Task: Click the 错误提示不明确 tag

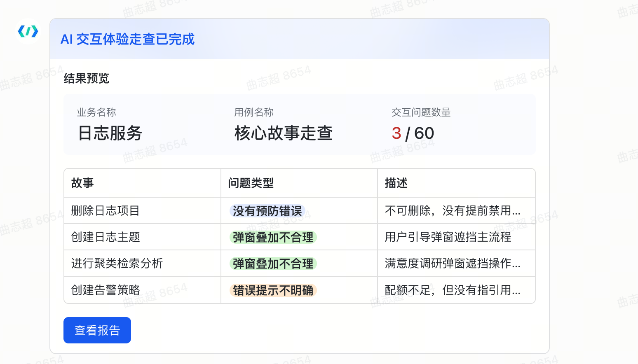Action: click(273, 290)
